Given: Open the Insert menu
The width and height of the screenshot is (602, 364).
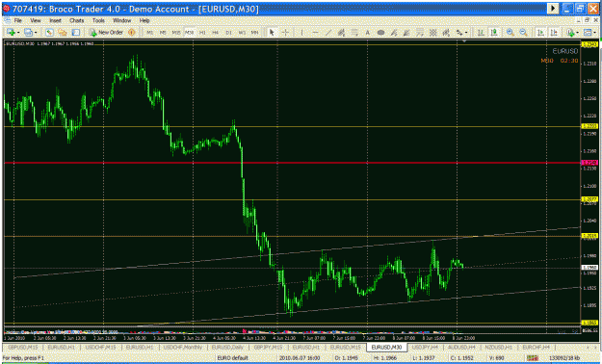Looking at the screenshot, I should coord(55,20).
